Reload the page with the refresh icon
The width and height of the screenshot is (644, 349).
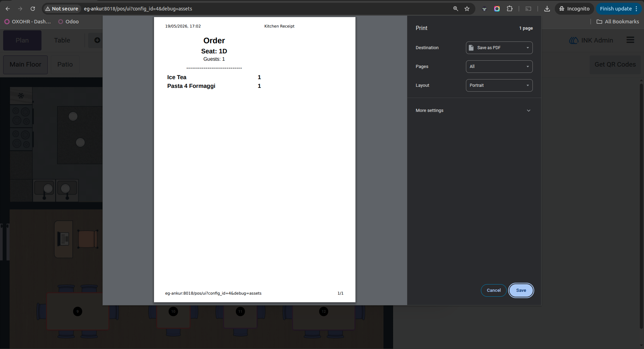pyautogui.click(x=33, y=9)
